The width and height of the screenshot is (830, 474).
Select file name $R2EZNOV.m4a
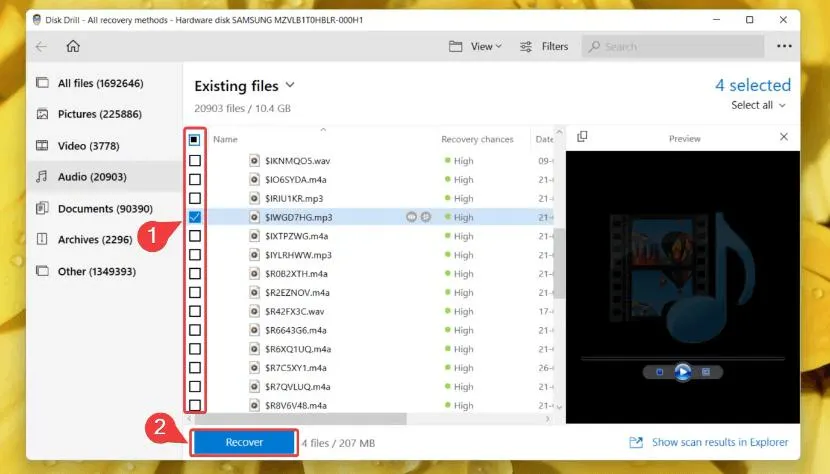pyautogui.click(x=297, y=292)
